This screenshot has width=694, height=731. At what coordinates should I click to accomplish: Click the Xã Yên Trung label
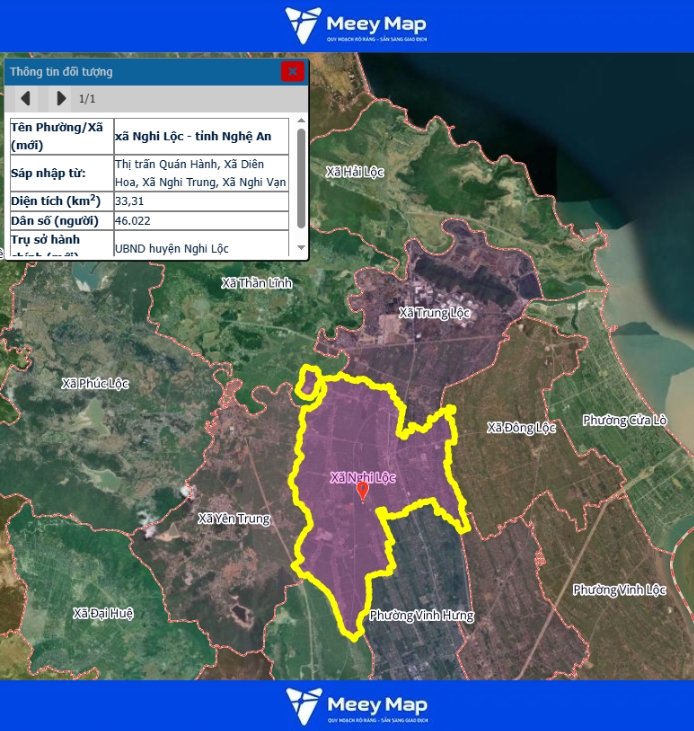(233, 518)
